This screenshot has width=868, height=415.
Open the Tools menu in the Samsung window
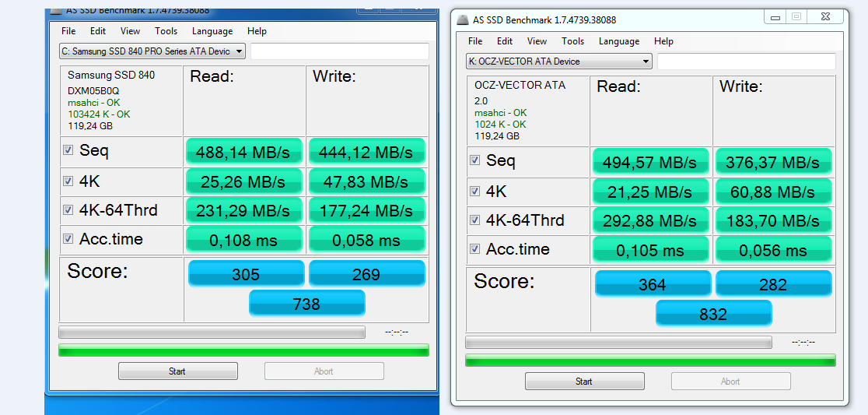coord(166,31)
